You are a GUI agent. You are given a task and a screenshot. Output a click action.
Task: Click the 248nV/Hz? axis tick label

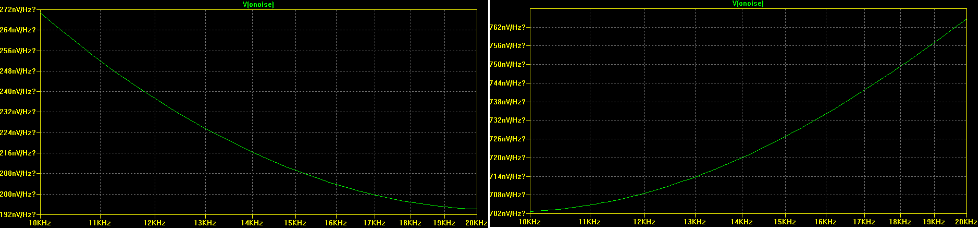coord(18,71)
